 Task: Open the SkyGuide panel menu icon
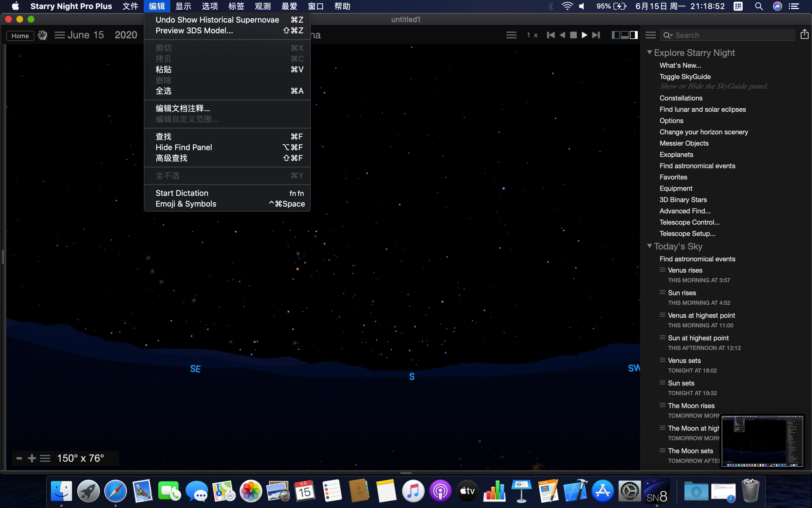[651, 35]
